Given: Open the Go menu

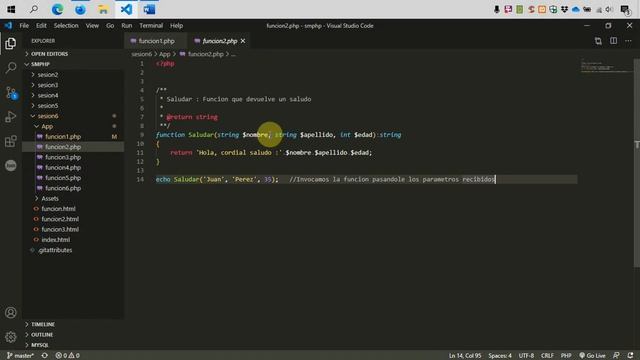Looking at the screenshot, I should coord(110,25).
